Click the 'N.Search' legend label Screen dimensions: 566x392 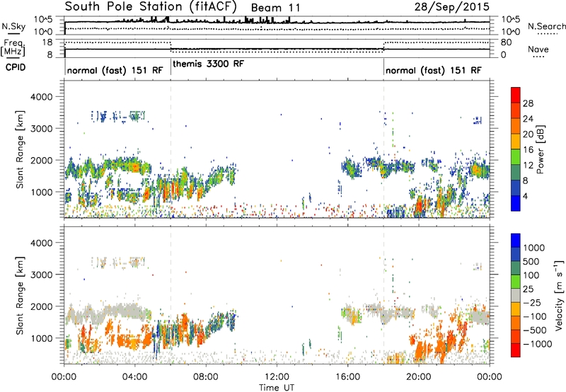pyautogui.click(x=546, y=26)
